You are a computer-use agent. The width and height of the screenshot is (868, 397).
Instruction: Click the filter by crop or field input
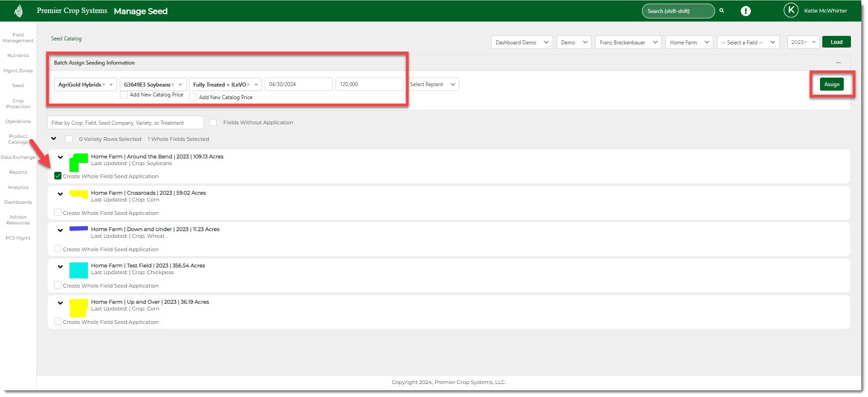(125, 122)
